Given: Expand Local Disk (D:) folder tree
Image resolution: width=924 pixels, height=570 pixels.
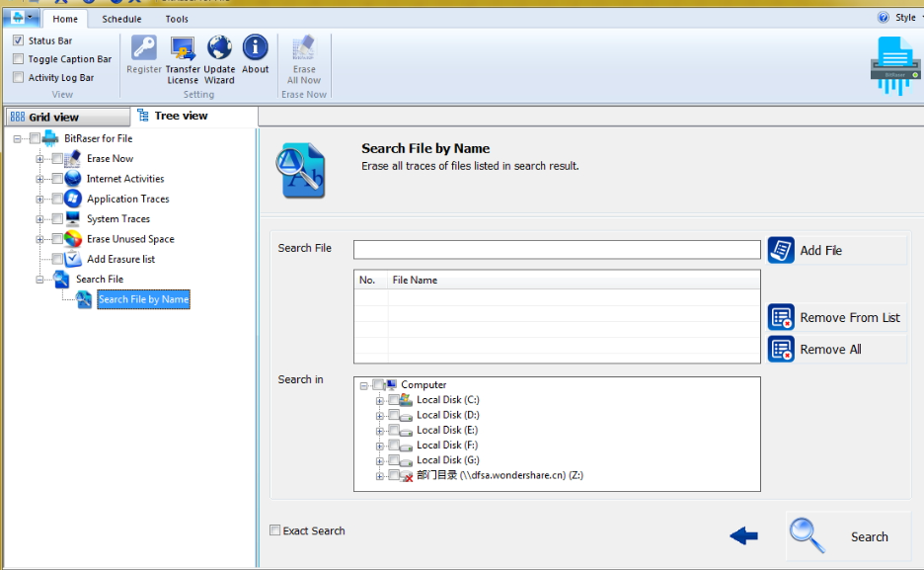Looking at the screenshot, I should click(380, 415).
